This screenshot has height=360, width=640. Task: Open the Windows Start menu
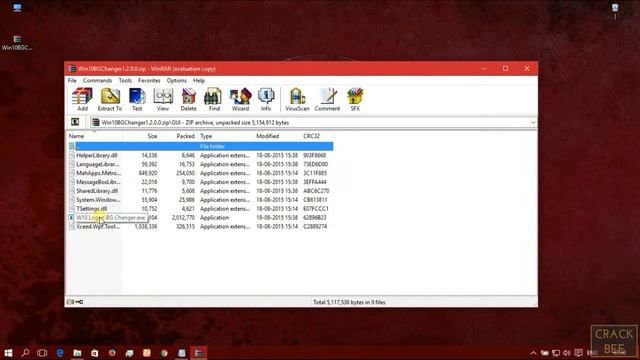(8, 353)
